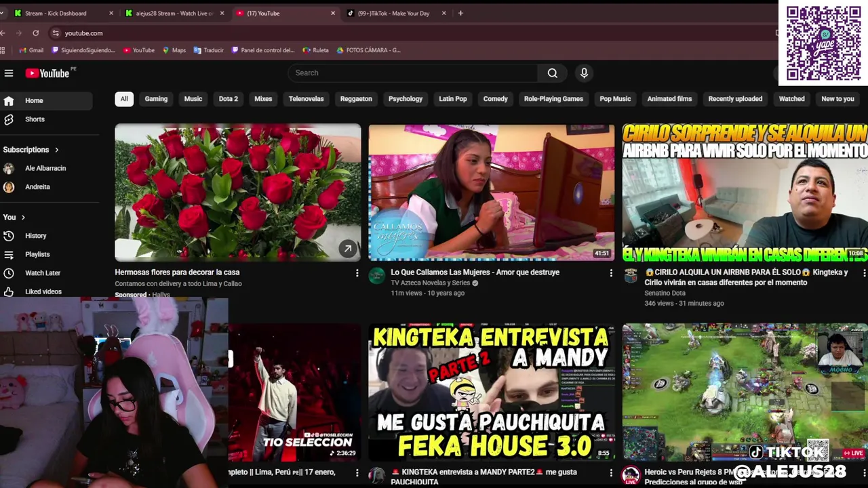Select the All filter chip
Screen dimensions: 868x488
click(x=124, y=99)
